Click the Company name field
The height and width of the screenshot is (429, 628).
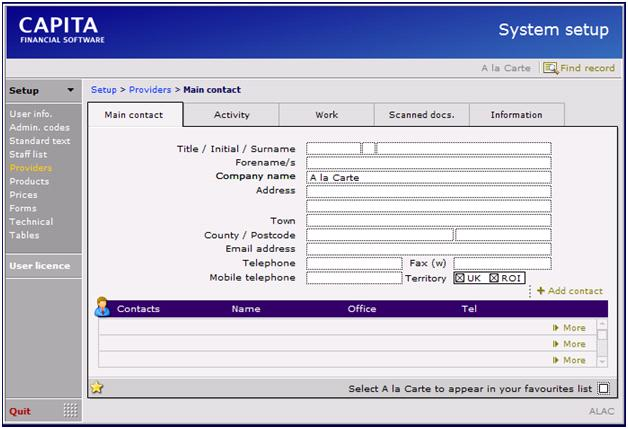pos(429,177)
